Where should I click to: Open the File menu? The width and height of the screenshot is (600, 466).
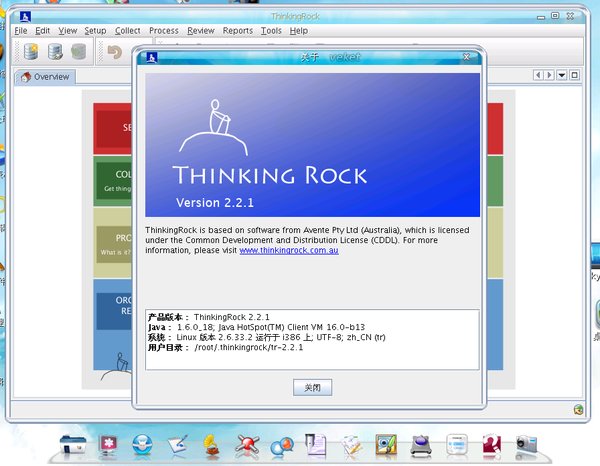click(20, 31)
